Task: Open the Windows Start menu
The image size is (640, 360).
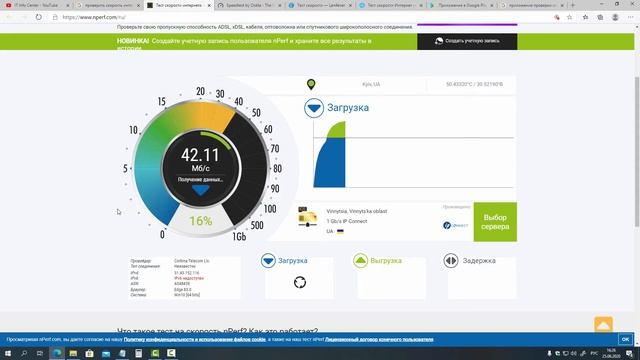Action: (x=7, y=353)
